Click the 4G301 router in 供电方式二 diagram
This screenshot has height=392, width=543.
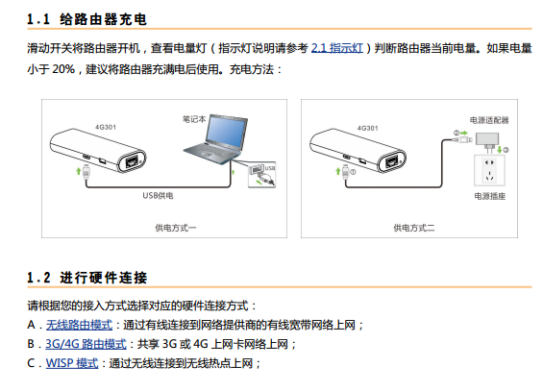coord(358,150)
